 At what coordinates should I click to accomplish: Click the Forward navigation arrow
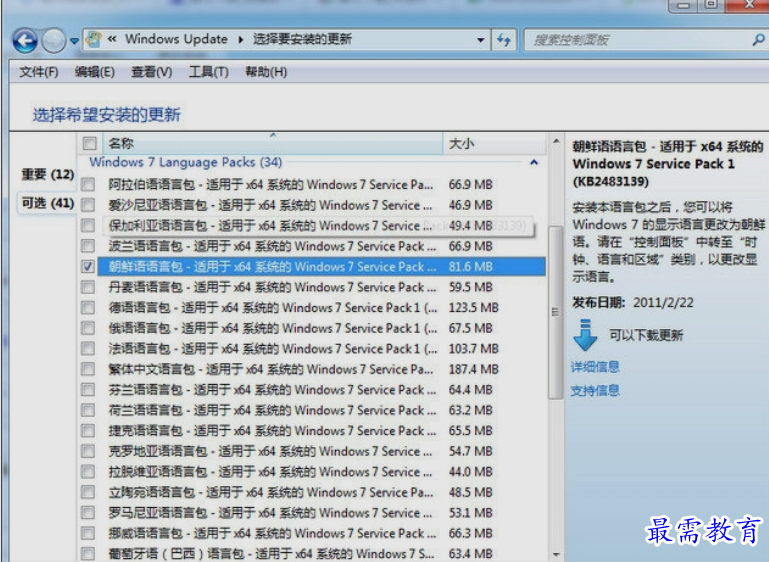pyautogui.click(x=53, y=41)
